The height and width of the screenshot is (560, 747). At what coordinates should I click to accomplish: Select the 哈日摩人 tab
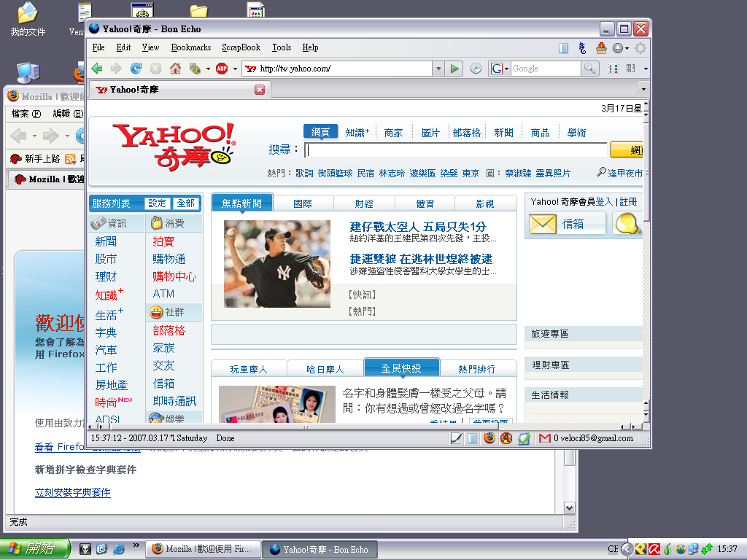tap(325, 369)
